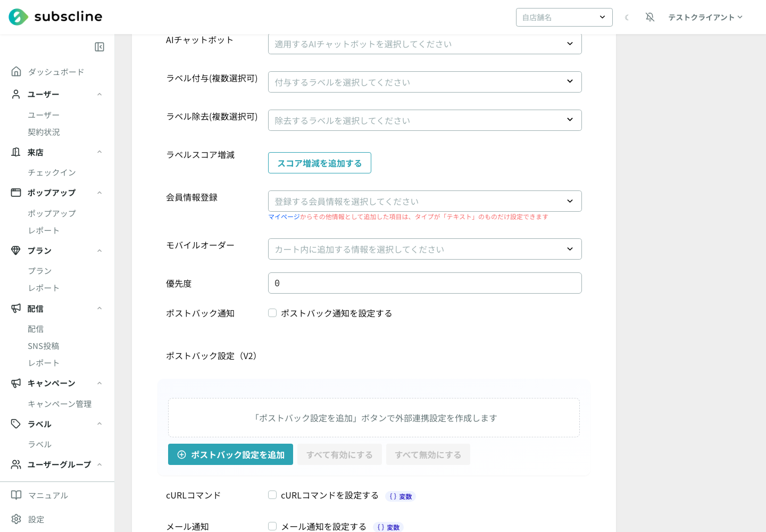Screen dimensions: 766x532
Task: Open the 会員情報登録 dropdown
Action: coord(425,201)
